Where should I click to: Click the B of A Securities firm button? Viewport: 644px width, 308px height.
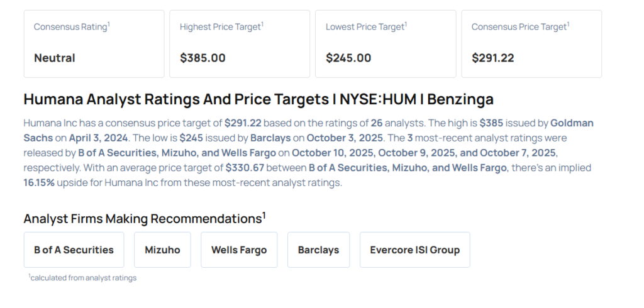point(74,250)
